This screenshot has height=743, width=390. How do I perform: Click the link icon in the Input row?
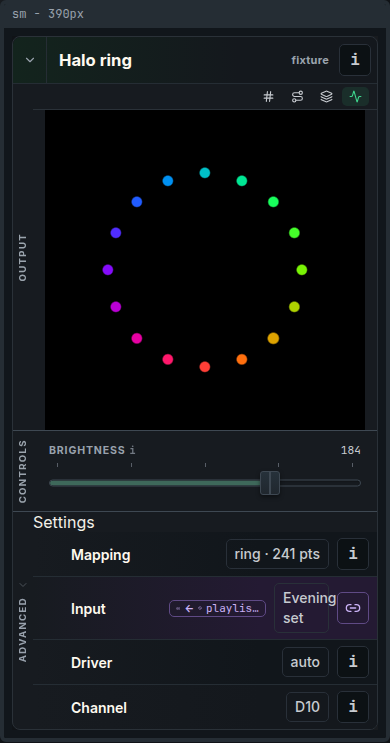pyautogui.click(x=353, y=608)
